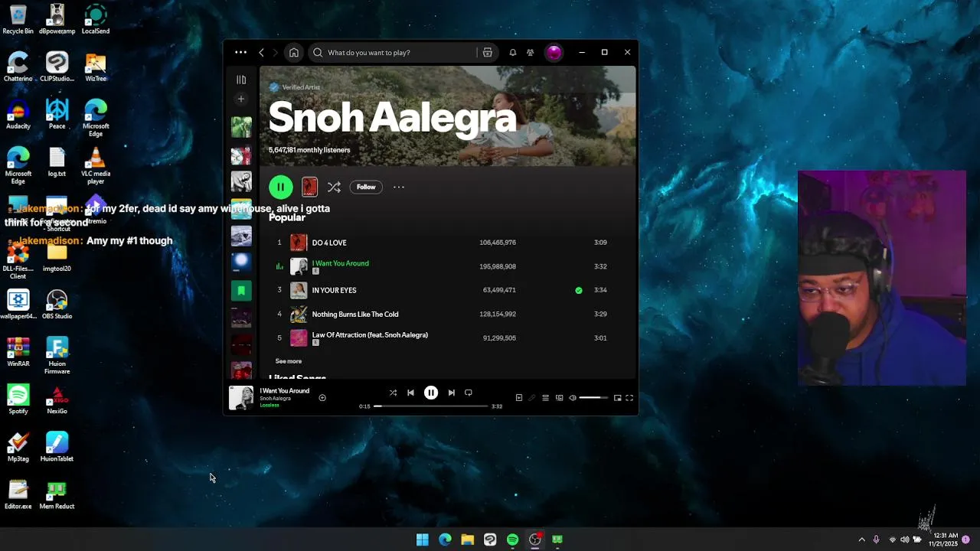Enable shuffle for the Snoh Aalegra page
The width and height of the screenshot is (980, 551).
pos(334,187)
